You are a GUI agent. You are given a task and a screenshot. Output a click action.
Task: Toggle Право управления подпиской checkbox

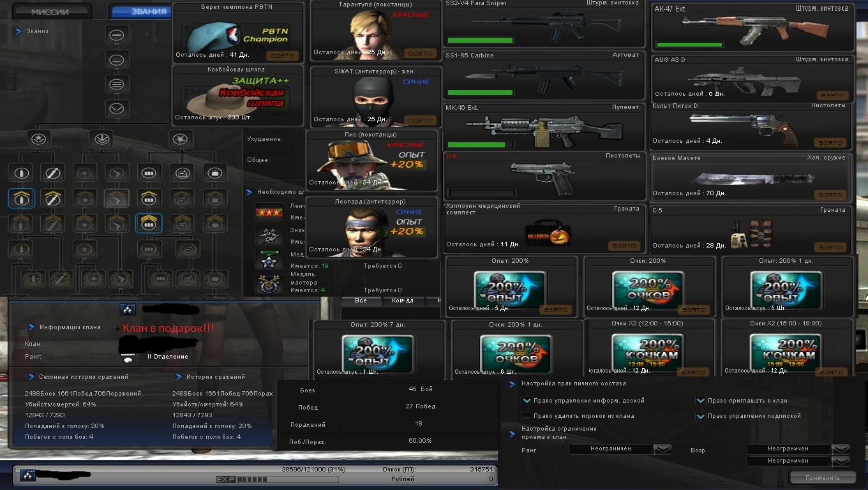pyautogui.click(x=701, y=416)
